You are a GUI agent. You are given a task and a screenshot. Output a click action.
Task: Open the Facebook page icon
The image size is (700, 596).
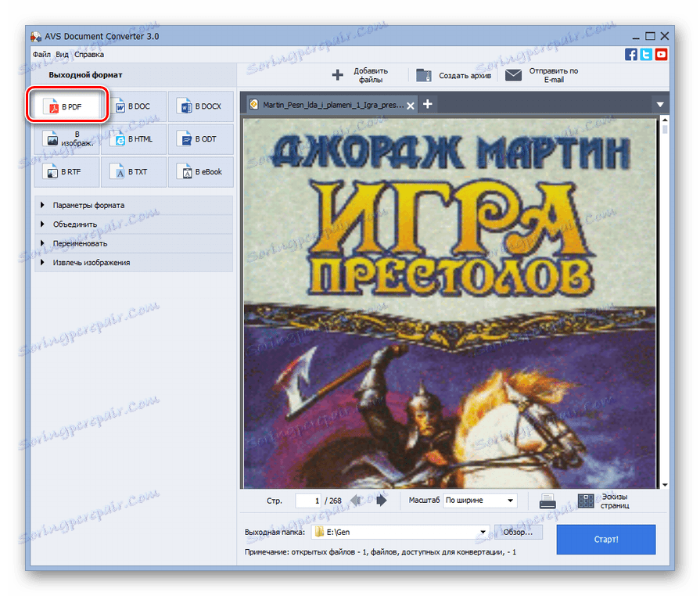(631, 55)
